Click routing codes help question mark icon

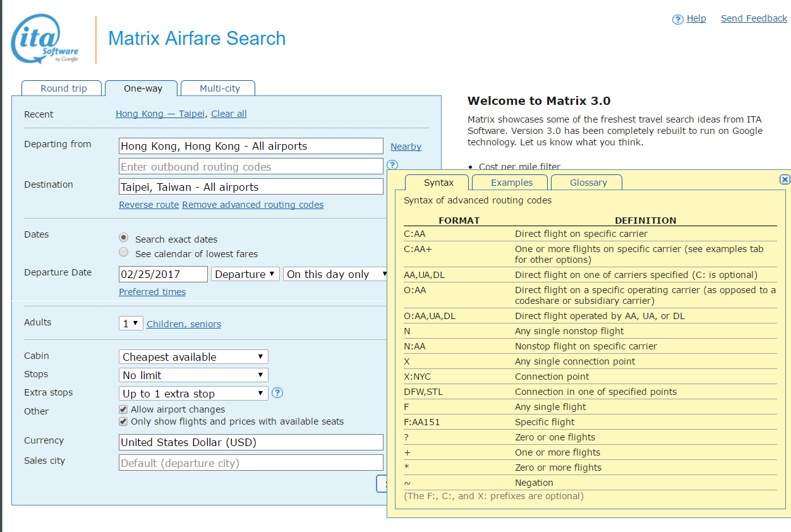pos(392,165)
